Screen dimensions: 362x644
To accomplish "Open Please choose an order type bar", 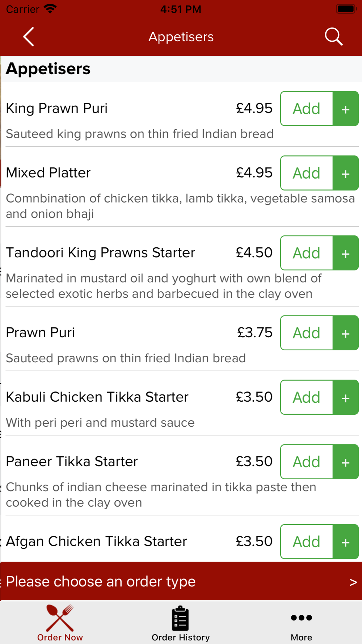I will click(x=181, y=581).
